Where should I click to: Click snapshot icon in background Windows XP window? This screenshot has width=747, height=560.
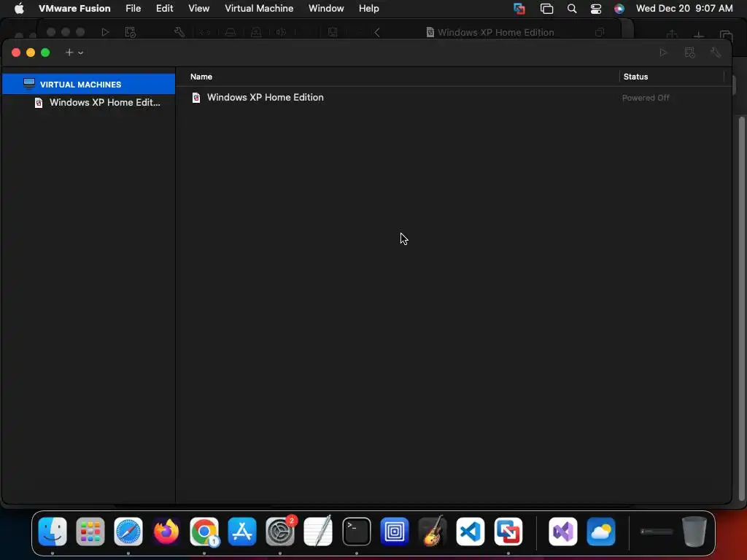click(x=130, y=32)
